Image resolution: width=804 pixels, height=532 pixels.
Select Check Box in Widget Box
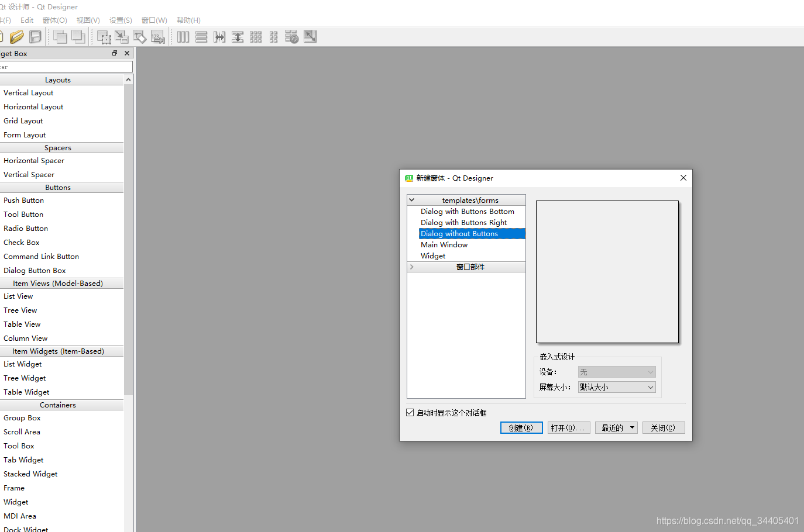point(22,243)
